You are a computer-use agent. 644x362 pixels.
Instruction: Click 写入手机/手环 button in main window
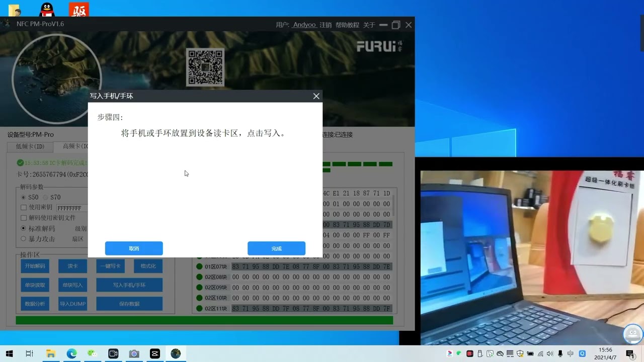click(x=129, y=285)
